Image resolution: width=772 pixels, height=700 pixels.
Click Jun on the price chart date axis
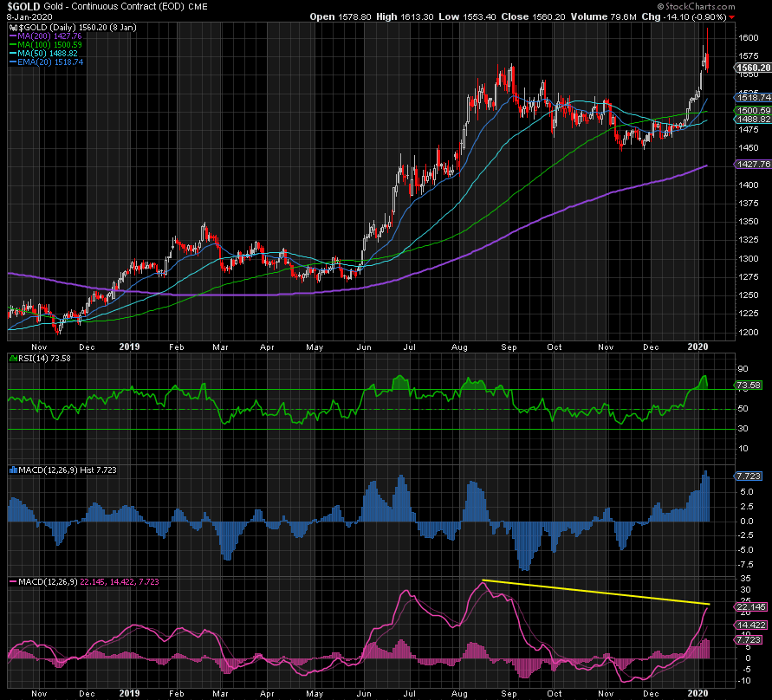click(x=363, y=347)
